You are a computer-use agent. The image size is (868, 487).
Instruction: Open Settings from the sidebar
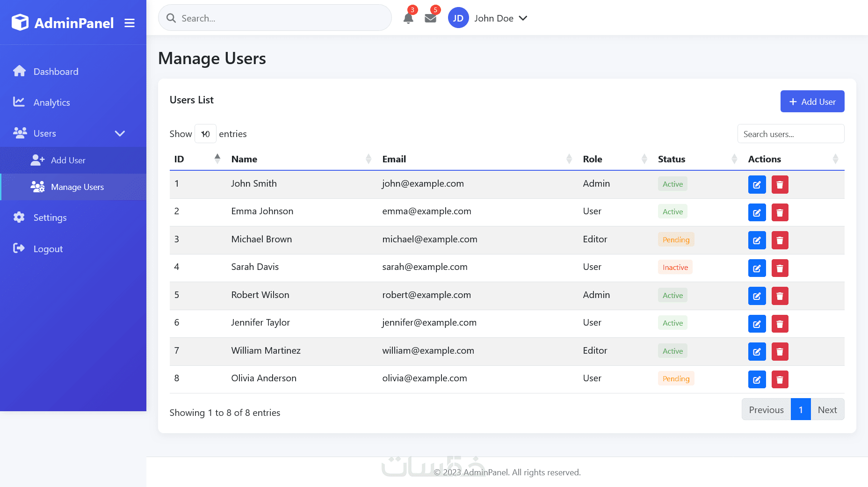click(50, 218)
